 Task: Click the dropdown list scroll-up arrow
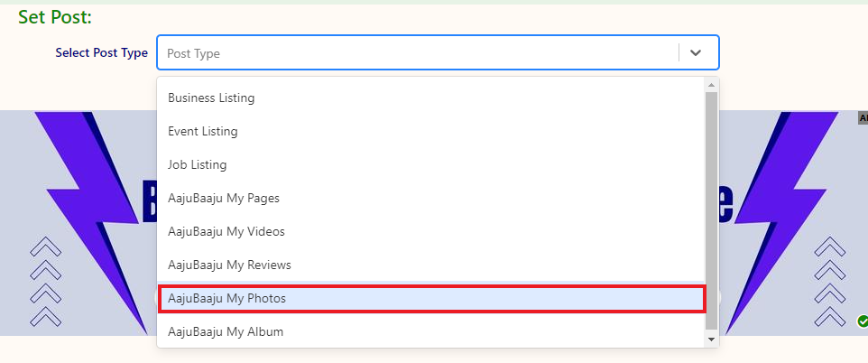712,85
